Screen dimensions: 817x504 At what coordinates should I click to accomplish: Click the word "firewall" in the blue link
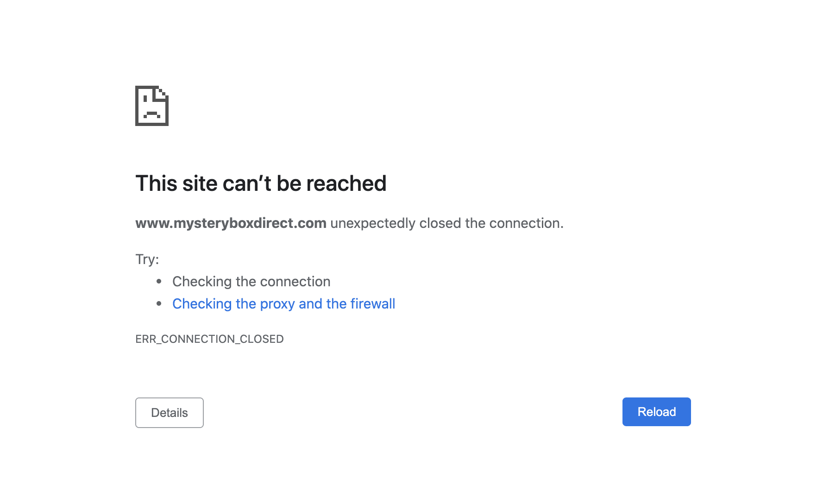point(372,304)
